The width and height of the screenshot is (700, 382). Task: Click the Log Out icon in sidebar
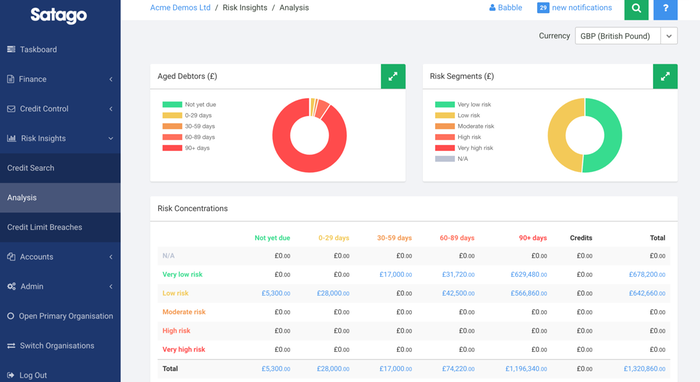pyautogui.click(x=11, y=375)
